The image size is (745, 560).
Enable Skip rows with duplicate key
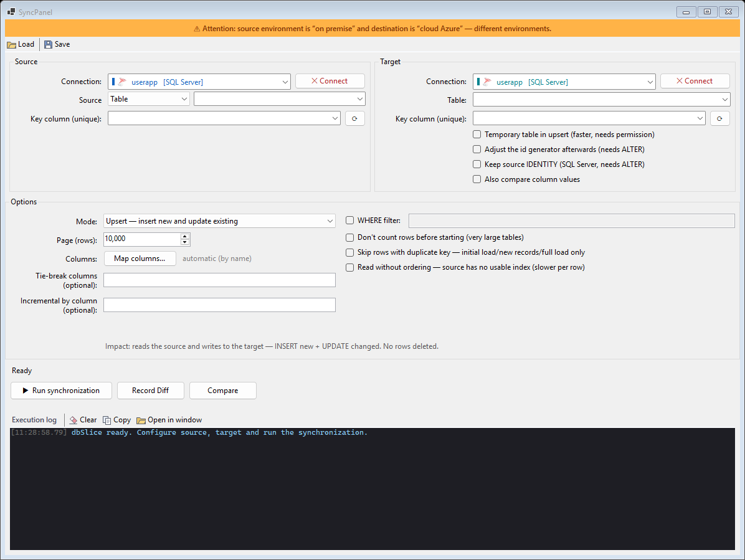coord(349,252)
